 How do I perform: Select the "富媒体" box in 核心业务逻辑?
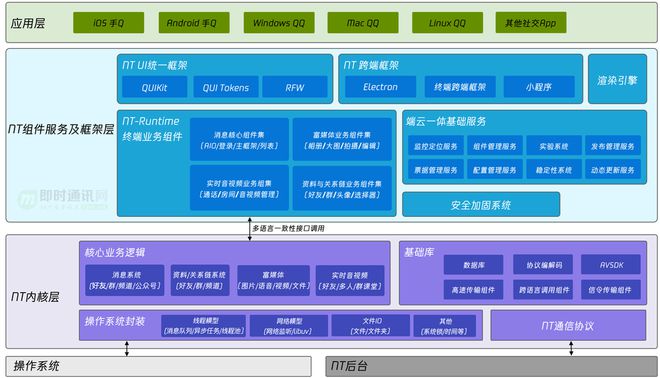273,280
